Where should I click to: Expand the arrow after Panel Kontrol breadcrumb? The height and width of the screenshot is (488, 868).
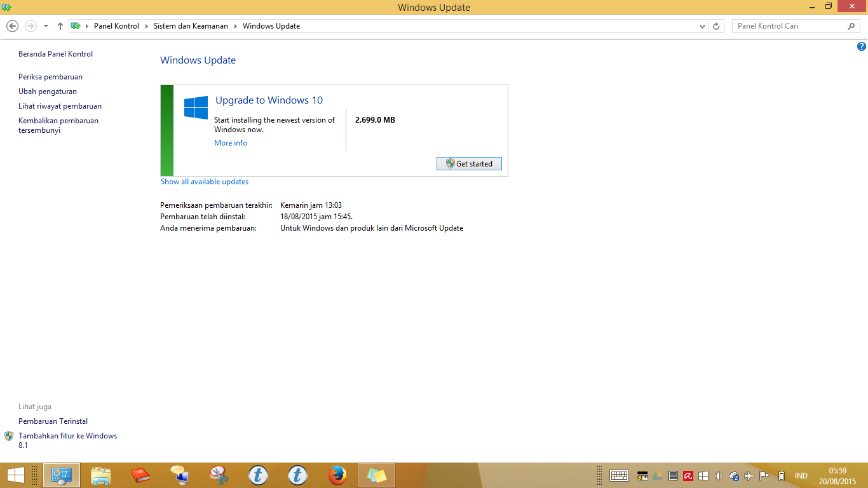pyautogui.click(x=146, y=26)
